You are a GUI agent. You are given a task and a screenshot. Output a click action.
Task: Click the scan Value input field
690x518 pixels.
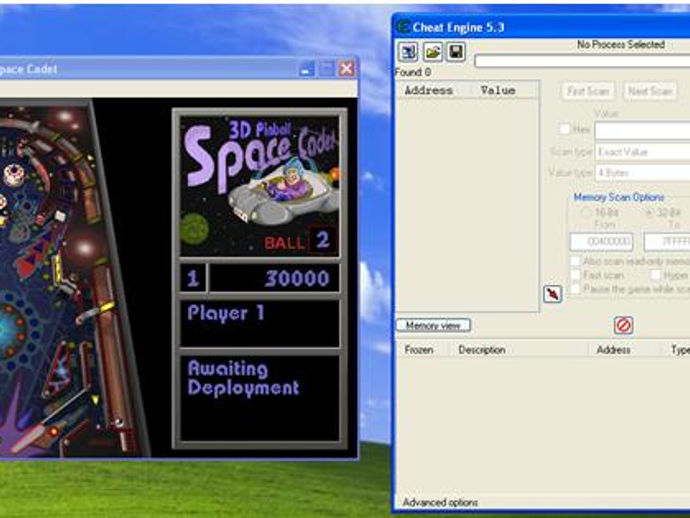coord(642,131)
